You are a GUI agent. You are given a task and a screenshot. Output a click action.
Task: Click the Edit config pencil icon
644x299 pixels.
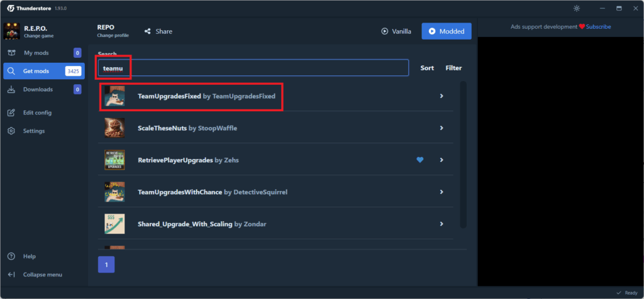pyautogui.click(x=11, y=112)
